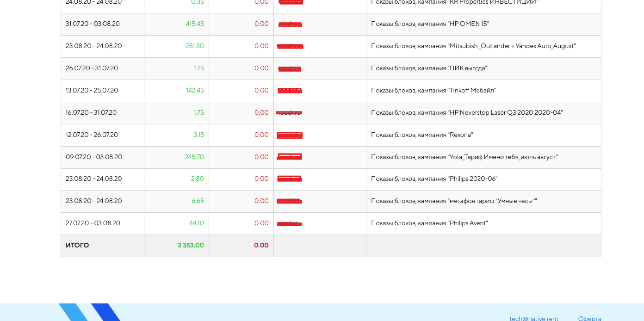
Task: Click the ИТОГО total label
Action: [77, 245]
